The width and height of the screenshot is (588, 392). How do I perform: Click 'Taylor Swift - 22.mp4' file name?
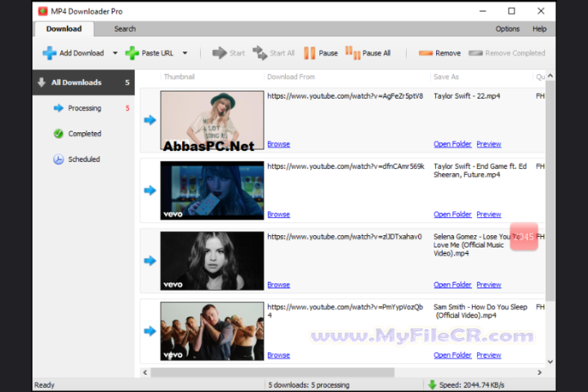467,96
